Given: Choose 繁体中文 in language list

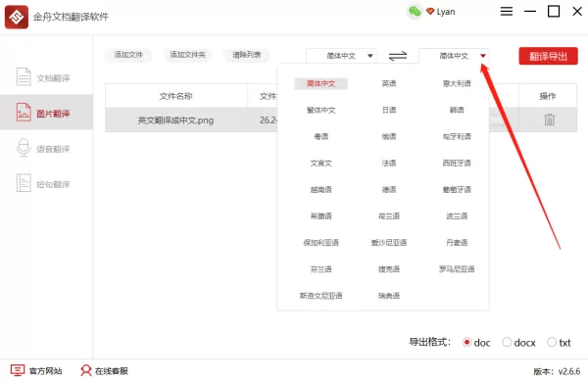Looking at the screenshot, I should [x=321, y=110].
